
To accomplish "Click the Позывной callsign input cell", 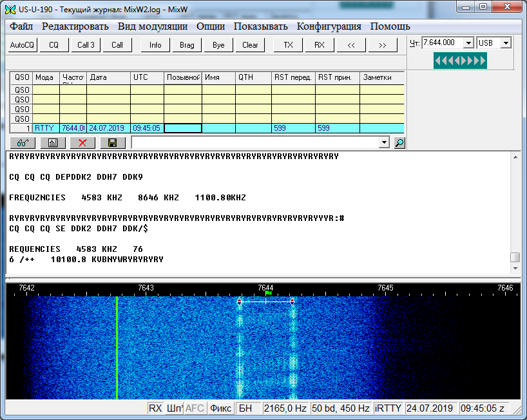I will click(x=183, y=128).
